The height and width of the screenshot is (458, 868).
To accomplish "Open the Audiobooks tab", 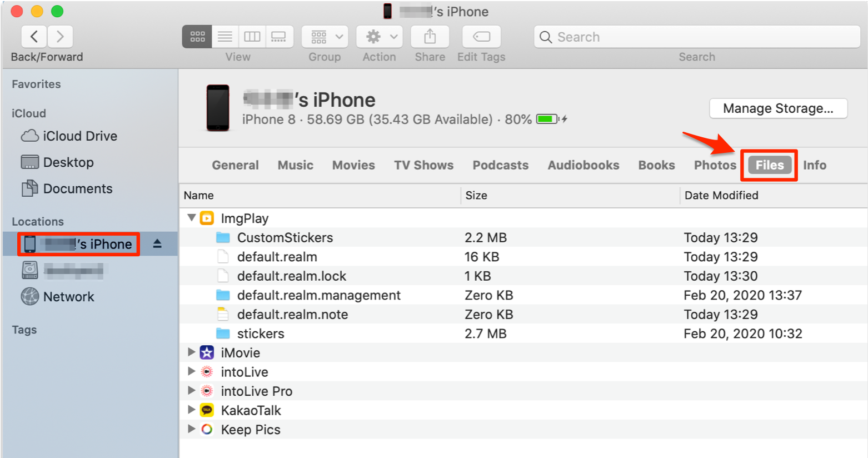I will pos(583,165).
